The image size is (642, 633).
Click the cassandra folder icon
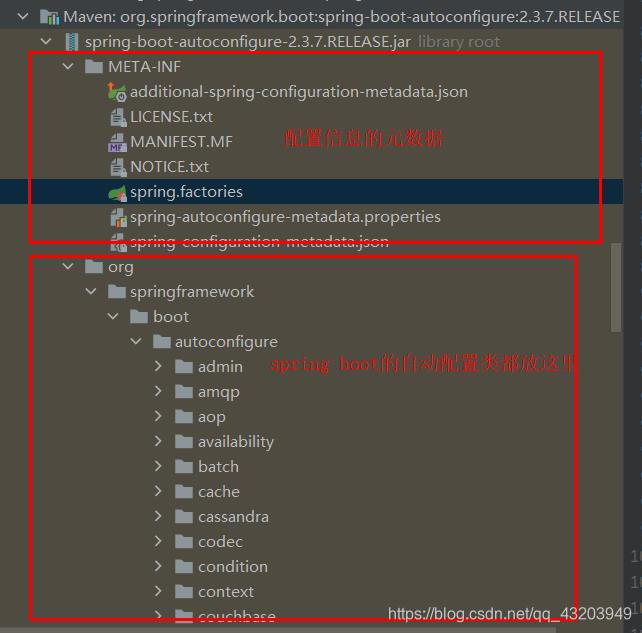pos(184,516)
